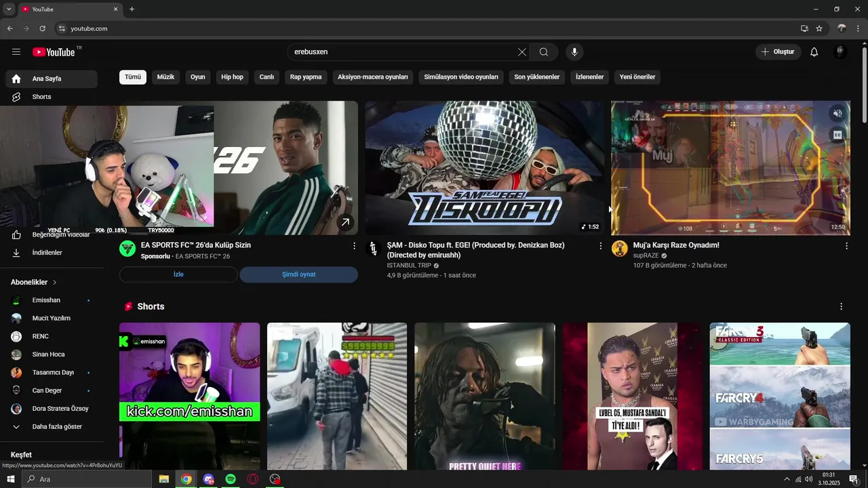Go to Ana Sayfa in the sidebar

52,79
